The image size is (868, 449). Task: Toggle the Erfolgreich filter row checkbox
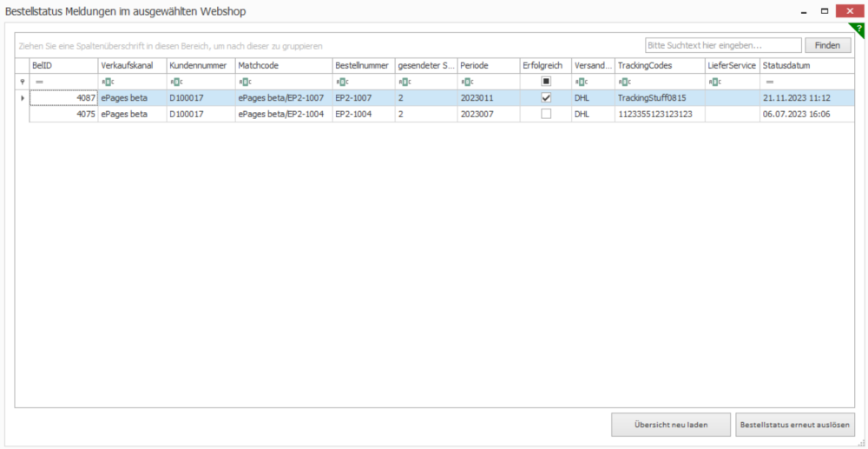[546, 82]
